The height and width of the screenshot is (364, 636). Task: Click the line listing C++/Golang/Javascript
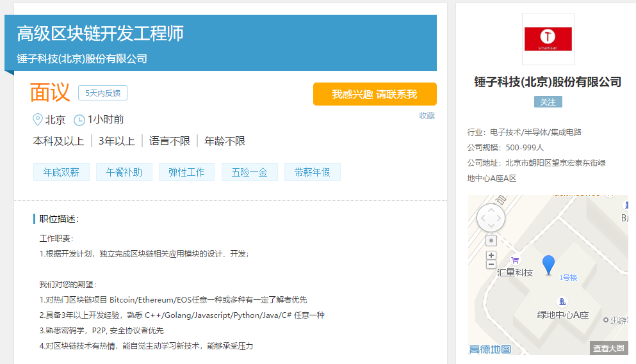(x=182, y=315)
